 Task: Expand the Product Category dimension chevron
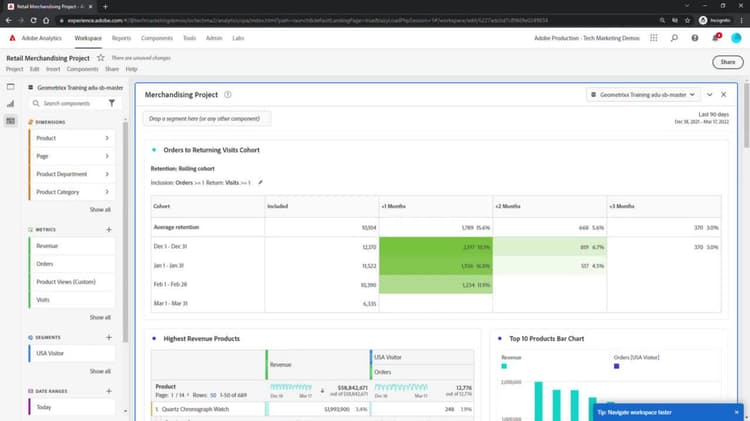tap(107, 192)
